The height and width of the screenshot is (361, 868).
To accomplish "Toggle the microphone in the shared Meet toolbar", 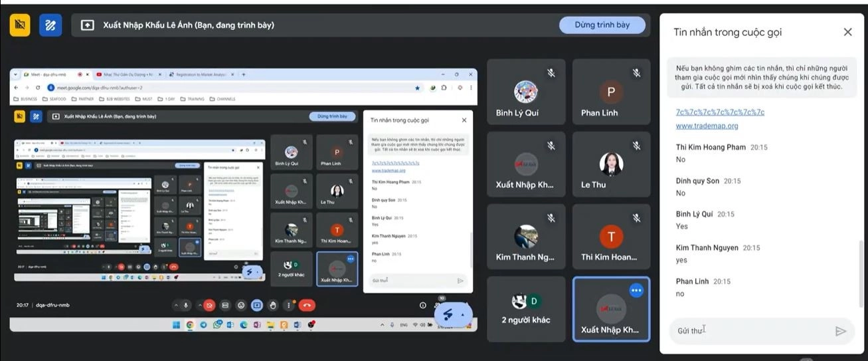I will click(187, 305).
